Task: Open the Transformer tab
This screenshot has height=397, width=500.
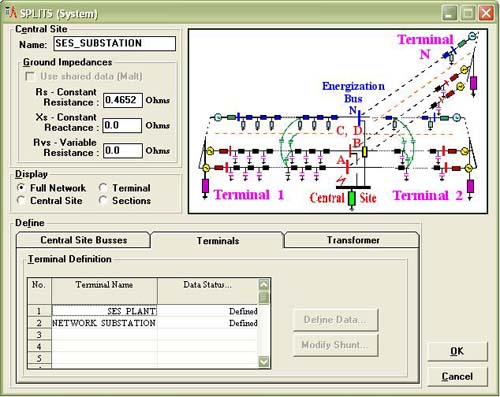Action: point(353,240)
